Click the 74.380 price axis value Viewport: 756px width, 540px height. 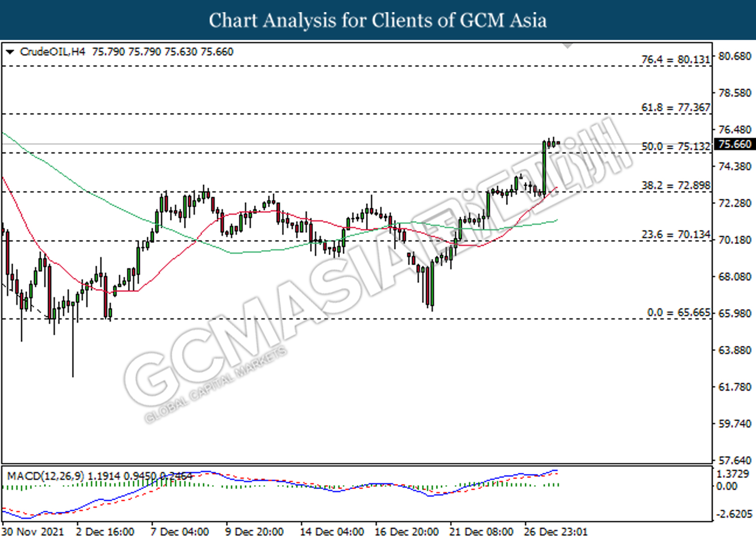[x=735, y=166]
